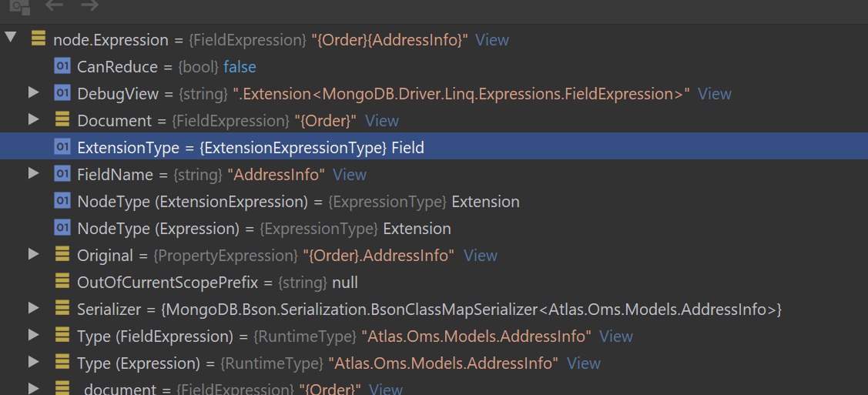Select the OutOfCurrentScopePrefix row
The height and width of the screenshot is (395, 868).
[217, 282]
